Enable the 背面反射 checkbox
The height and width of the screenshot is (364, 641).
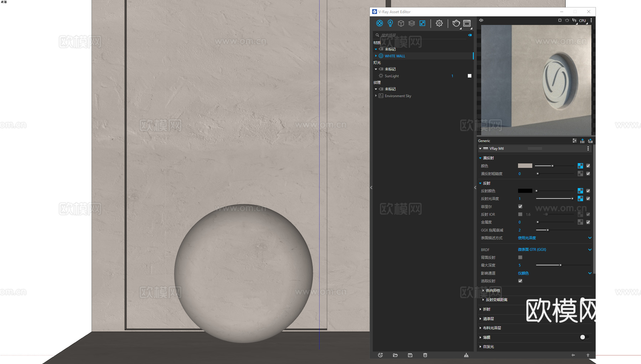tap(520, 257)
